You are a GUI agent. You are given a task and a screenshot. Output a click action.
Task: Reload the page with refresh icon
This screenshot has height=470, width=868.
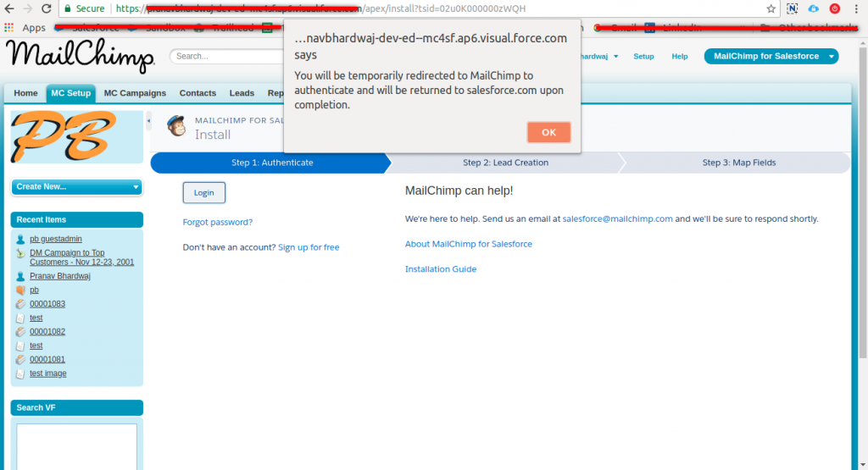coord(47,8)
